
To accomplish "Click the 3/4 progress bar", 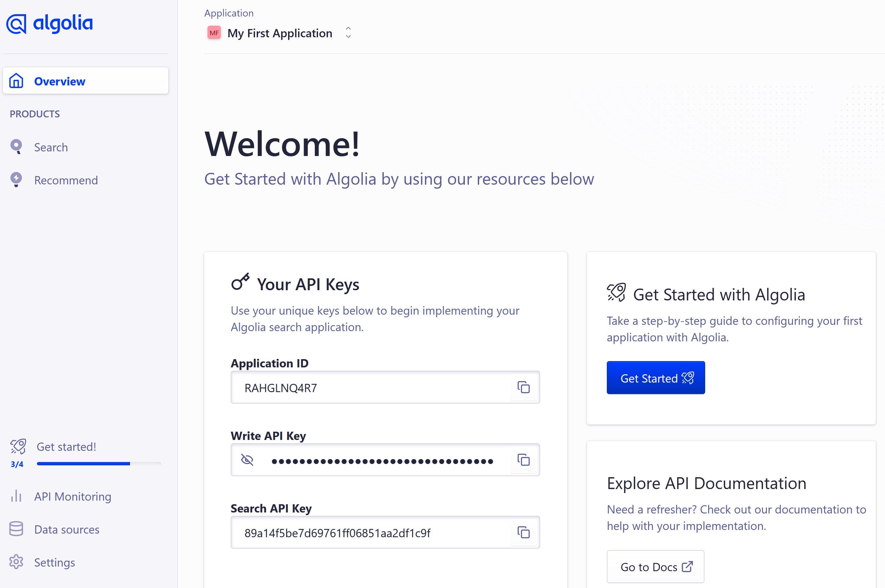I will 99,464.
